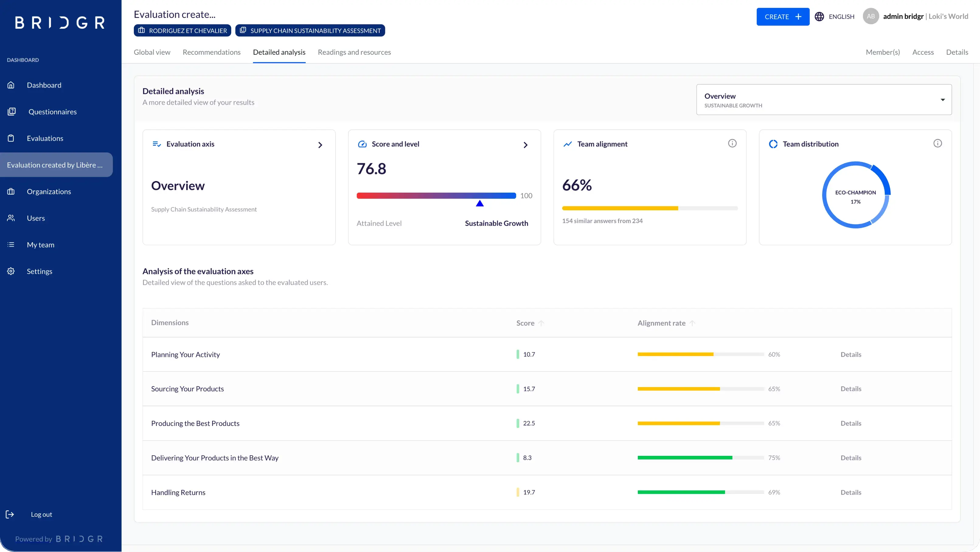
Task: Click the Evaluations clipboard icon
Action: pos(11,138)
